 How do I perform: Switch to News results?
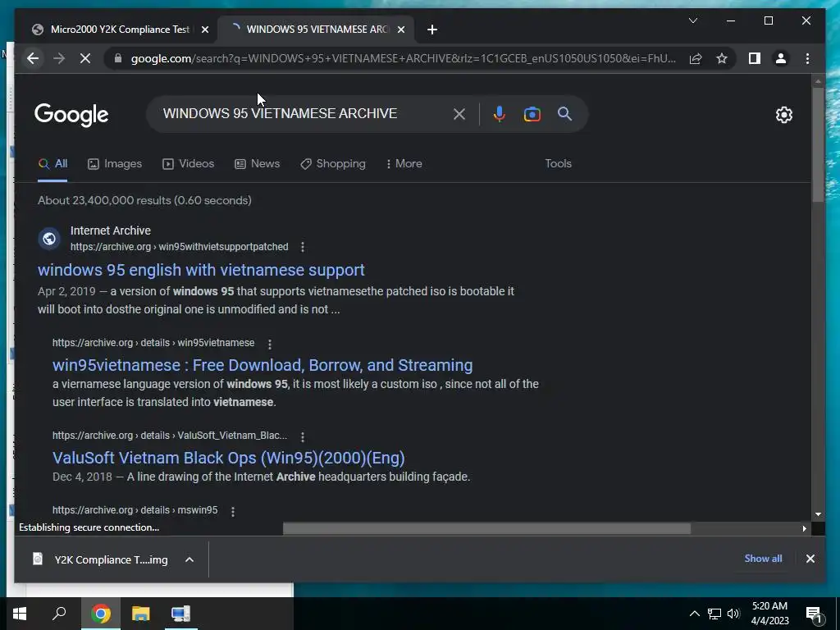tap(257, 164)
